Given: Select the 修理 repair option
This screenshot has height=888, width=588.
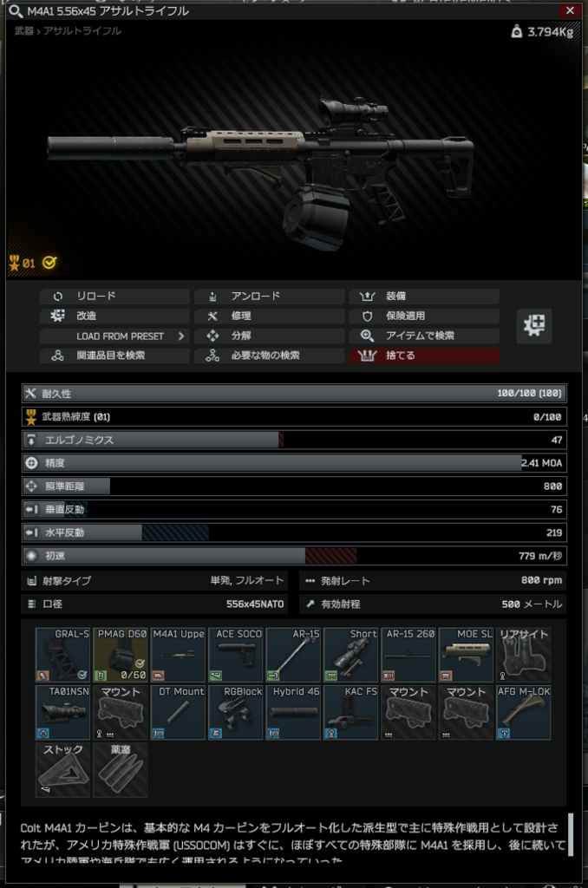Looking at the screenshot, I should 269,316.
